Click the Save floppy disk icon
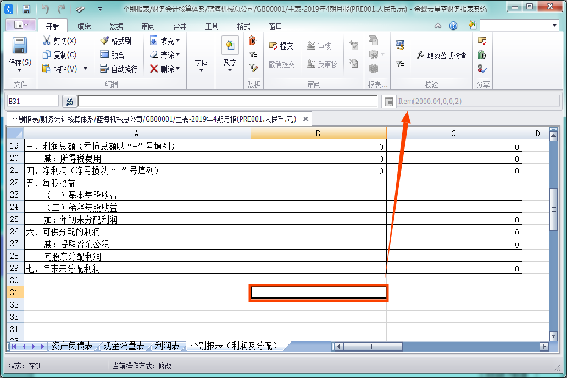Screen dimensions: 567x378 (x=20, y=46)
